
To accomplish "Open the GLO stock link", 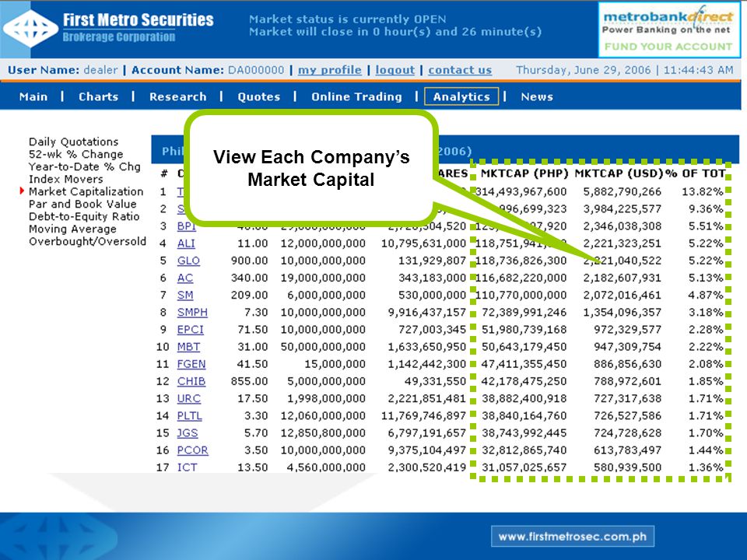I will pos(188,261).
